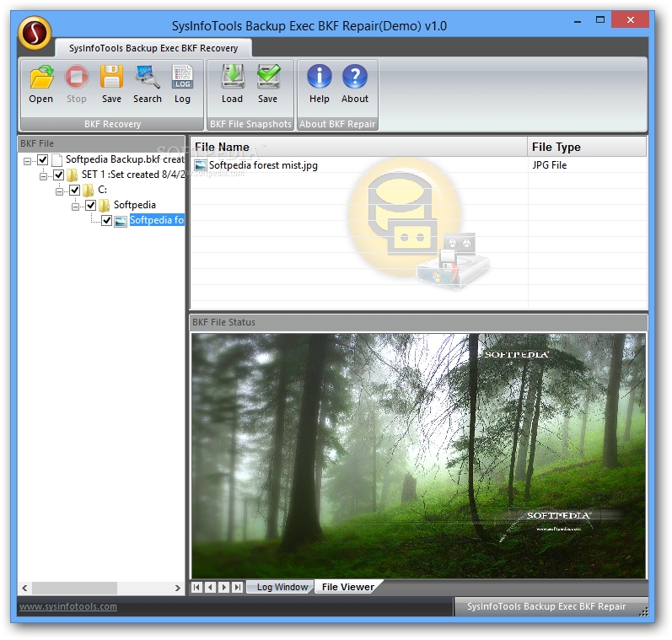
Task: Click the SET 1 folder icon
Action: coord(73,175)
